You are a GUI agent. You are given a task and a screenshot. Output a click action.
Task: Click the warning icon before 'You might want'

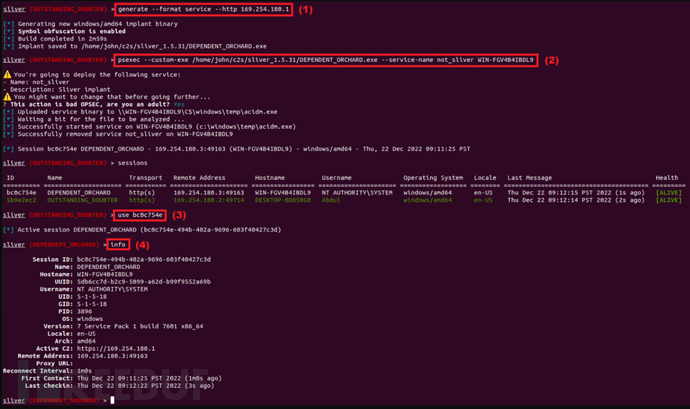[7, 97]
